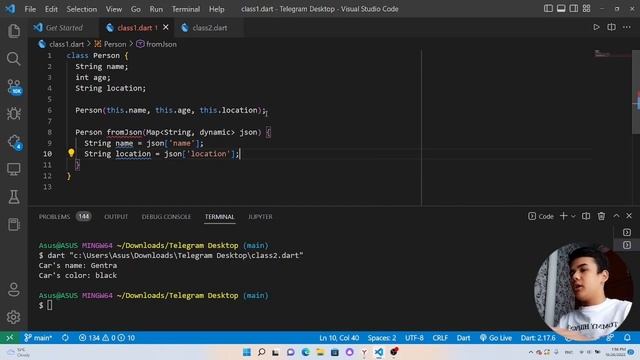Open the Run menu

(156, 9)
